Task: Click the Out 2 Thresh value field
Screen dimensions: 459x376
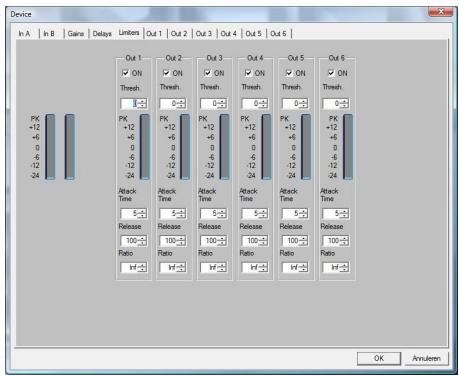Action: (x=168, y=104)
